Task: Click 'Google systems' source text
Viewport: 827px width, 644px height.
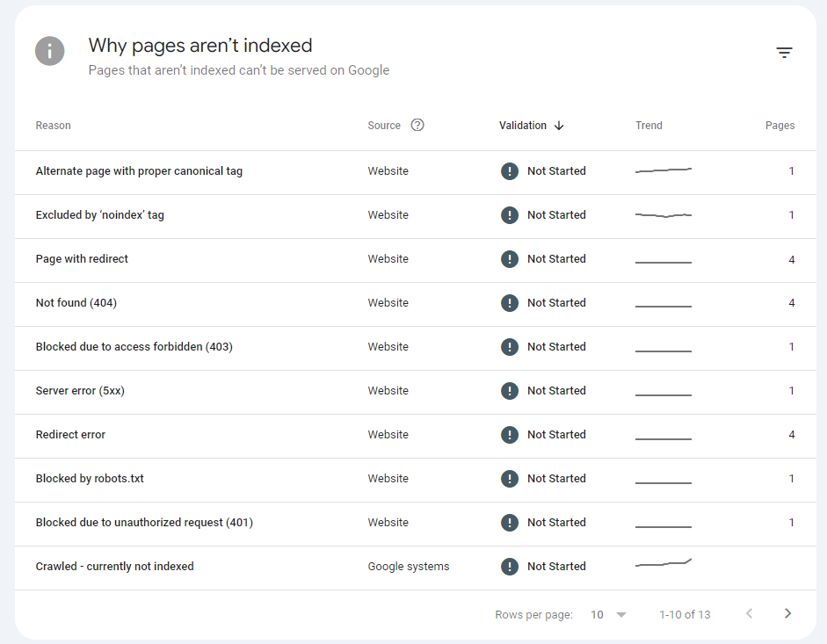Action: tap(408, 567)
